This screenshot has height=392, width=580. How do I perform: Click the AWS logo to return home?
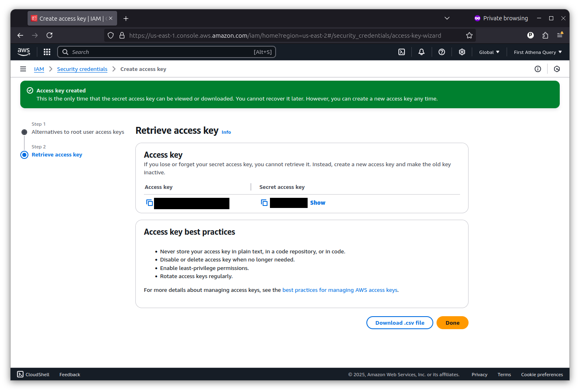tap(24, 52)
